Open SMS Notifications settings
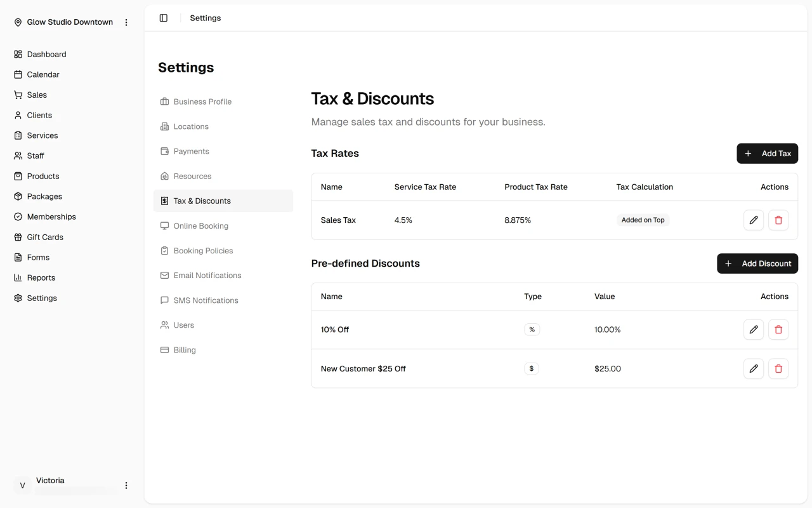This screenshot has height=508, width=812. [223, 300]
